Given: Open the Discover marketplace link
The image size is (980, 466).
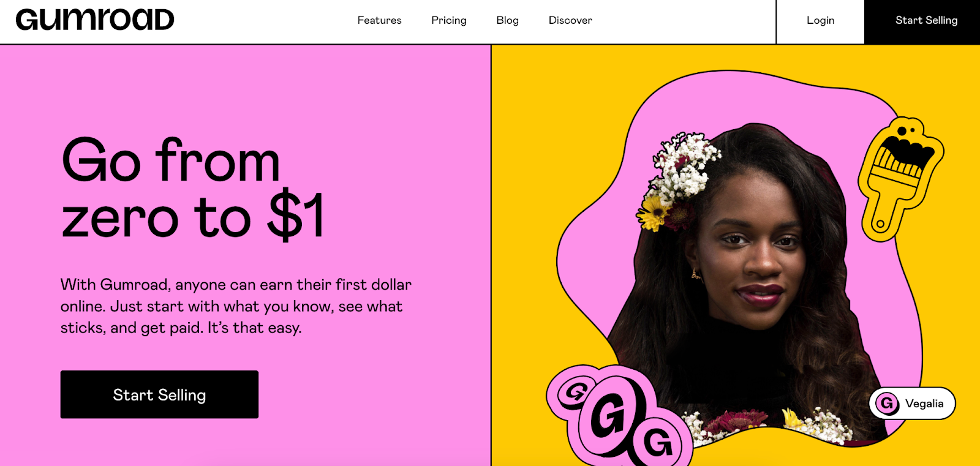Looking at the screenshot, I should pos(570,20).
